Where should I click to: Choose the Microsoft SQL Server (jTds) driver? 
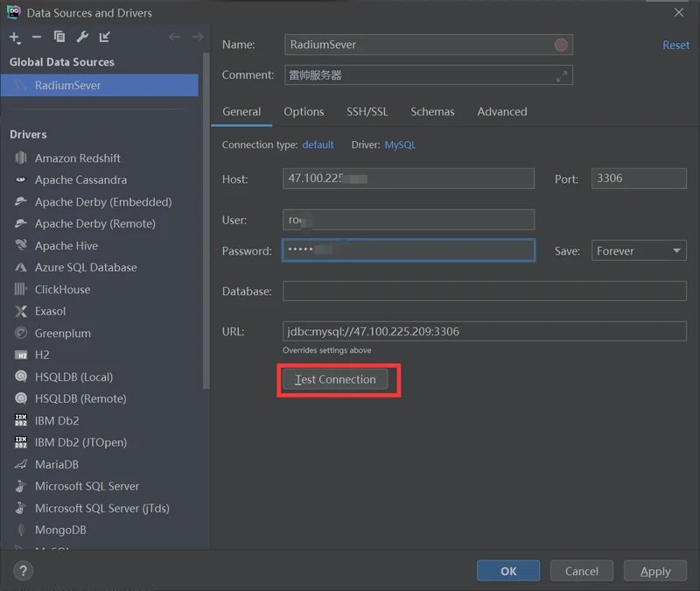coord(102,508)
